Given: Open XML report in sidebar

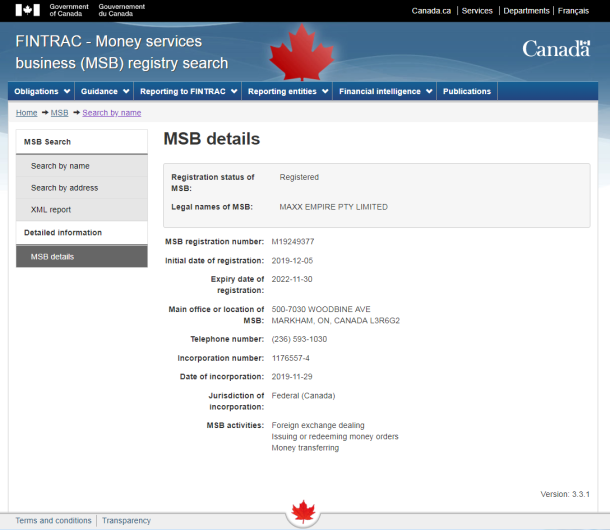Looking at the screenshot, I should [82, 210].
